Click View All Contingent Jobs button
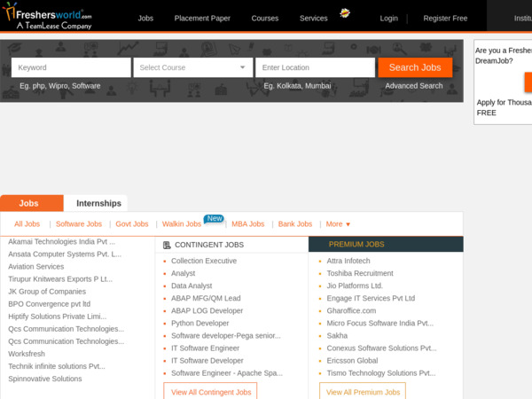 coord(210,392)
